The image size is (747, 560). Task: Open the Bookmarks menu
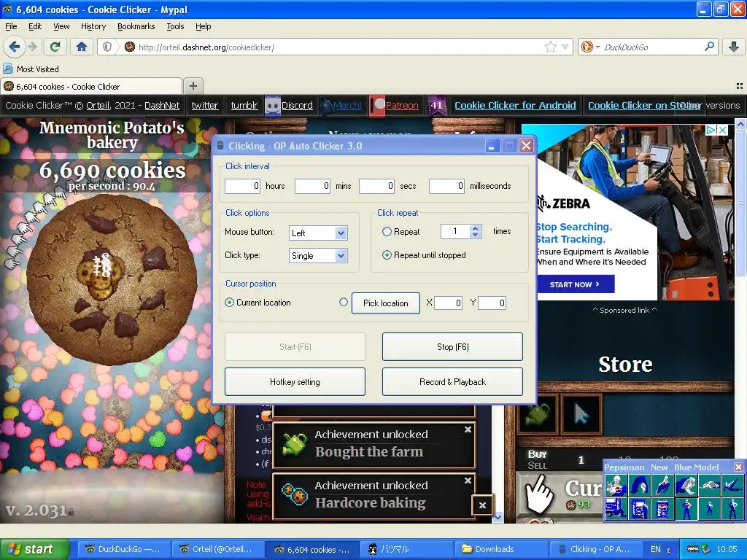[136, 26]
